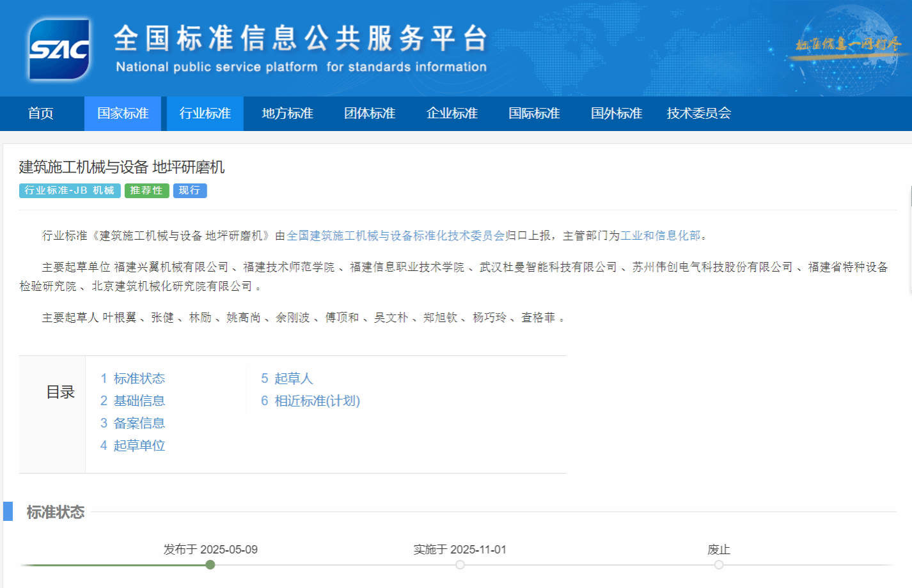Open the 首页 home menu item
Screen dimensions: 912x588
[x=41, y=114]
